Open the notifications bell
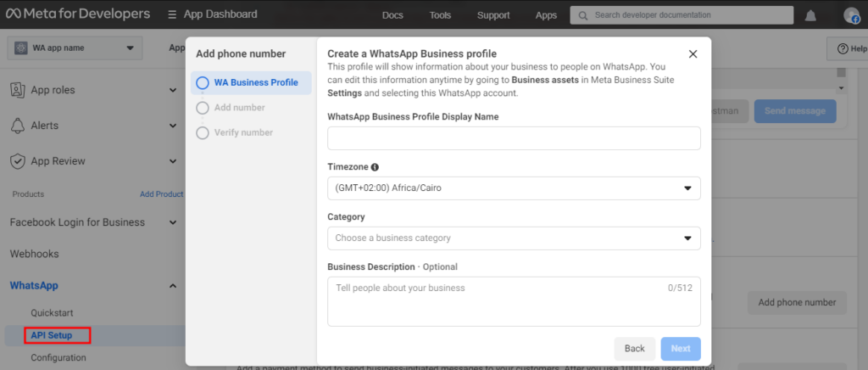This screenshot has height=370, width=868. (x=810, y=15)
